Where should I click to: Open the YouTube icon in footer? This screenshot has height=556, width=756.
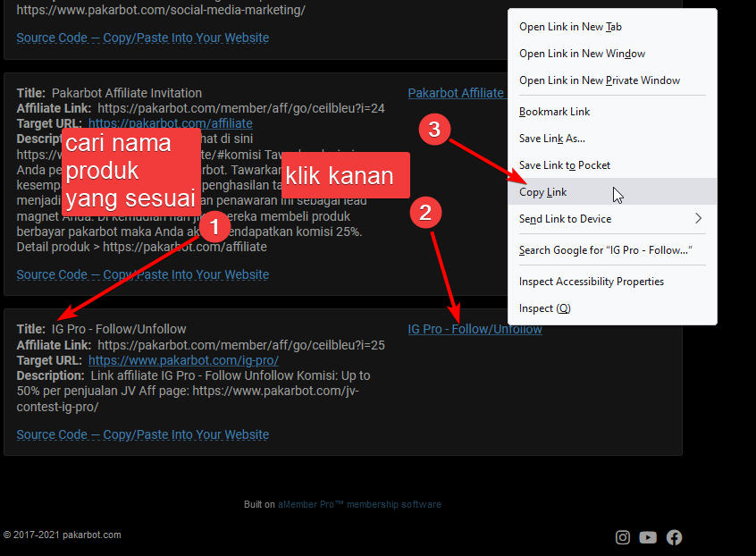point(648,537)
